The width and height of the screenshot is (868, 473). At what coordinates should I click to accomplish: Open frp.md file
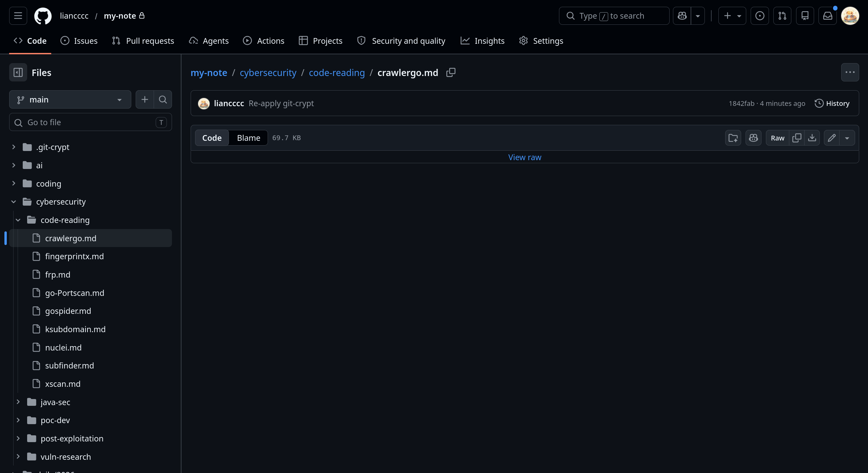tap(91, 275)
